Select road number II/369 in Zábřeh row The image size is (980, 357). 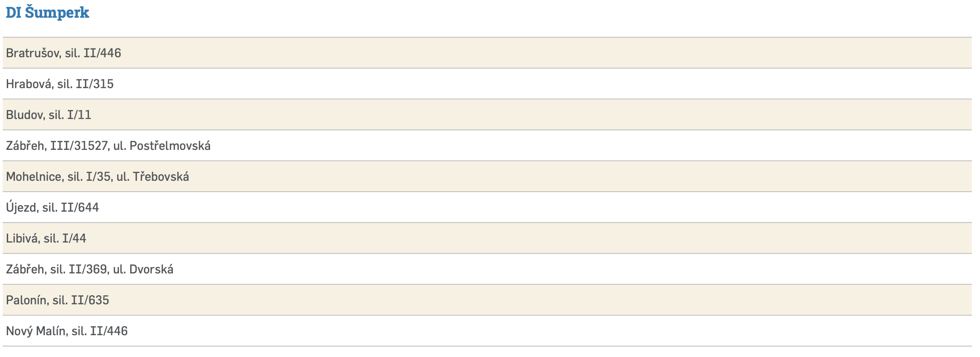click(88, 269)
